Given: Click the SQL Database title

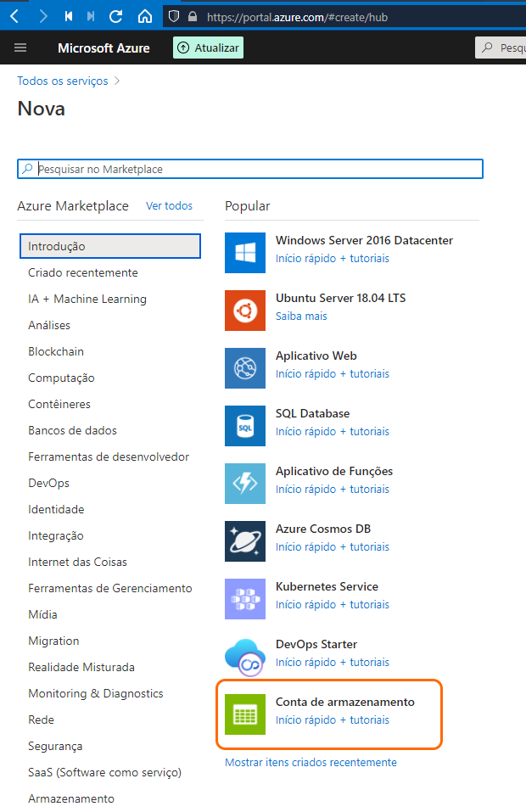Looking at the screenshot, I should pyautogui.click(x=313, y=413).
